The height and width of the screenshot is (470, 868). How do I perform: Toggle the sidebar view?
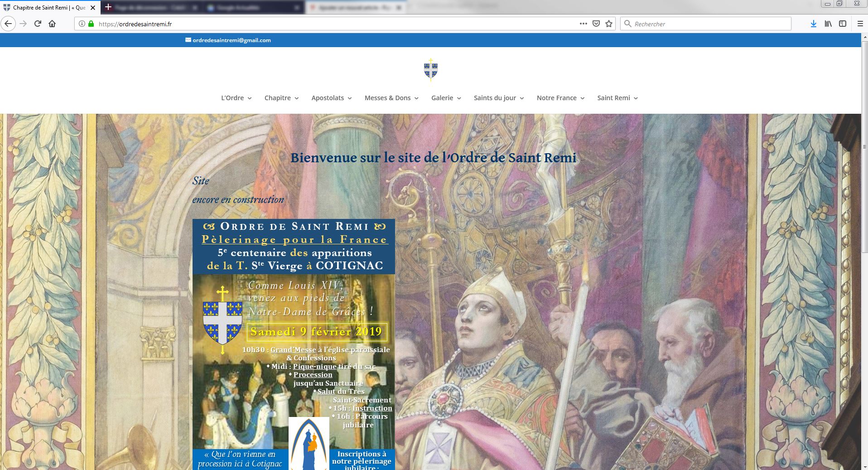[x=843, y=24]
